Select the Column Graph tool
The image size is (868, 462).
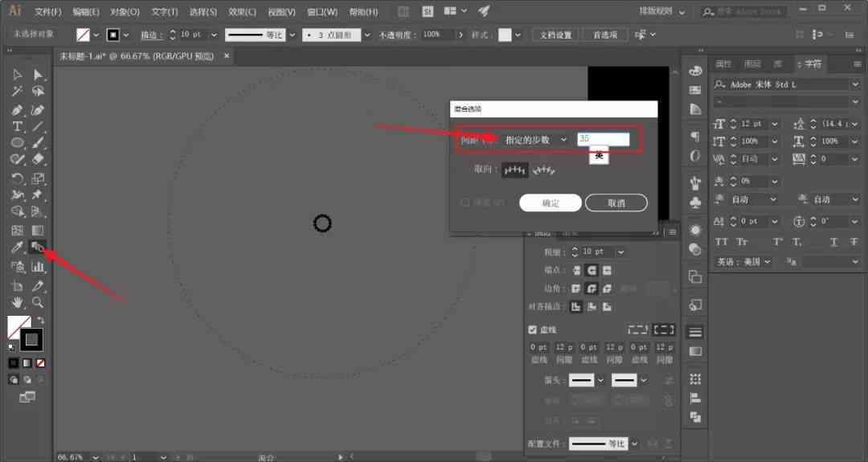38,268
